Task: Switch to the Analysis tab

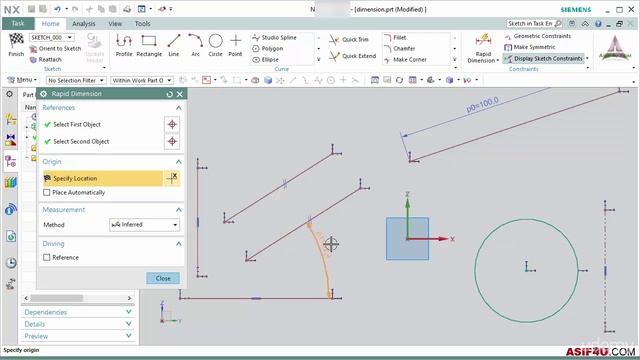Action: pyautogui.click(x=84, y=24)
